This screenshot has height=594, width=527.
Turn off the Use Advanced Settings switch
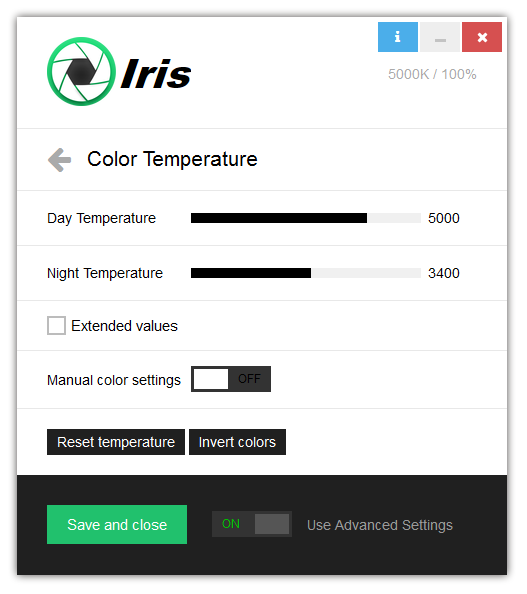[252, 524]
